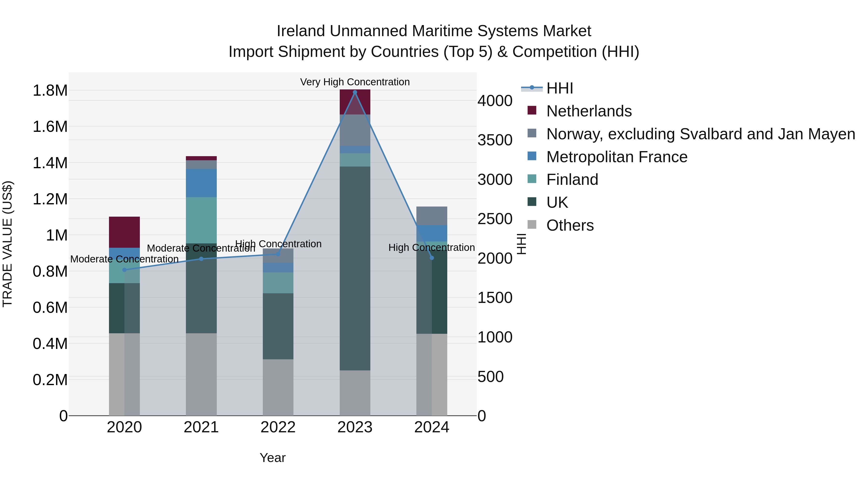The height and width of the screenshot is (488, 868).
Task: Click the 'Year' axis title
Action: tap(273, 458)
